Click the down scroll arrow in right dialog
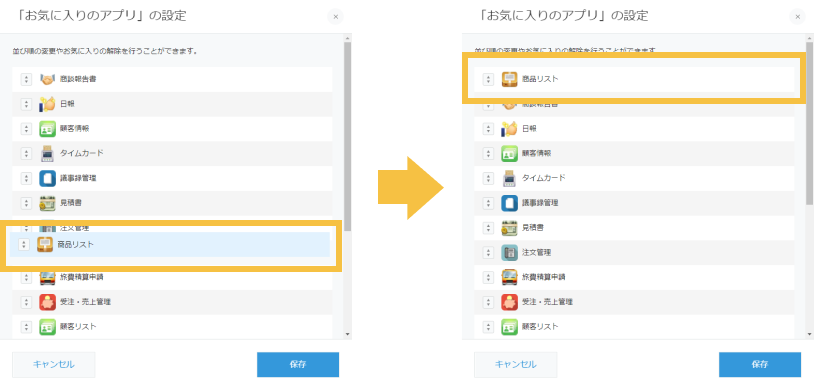The width and height of the screenshot is (814, 390). [x=809, y=334]
